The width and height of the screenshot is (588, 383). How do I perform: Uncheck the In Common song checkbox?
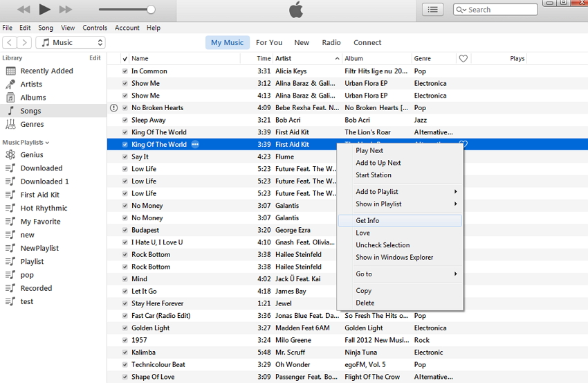coord(125,71)
